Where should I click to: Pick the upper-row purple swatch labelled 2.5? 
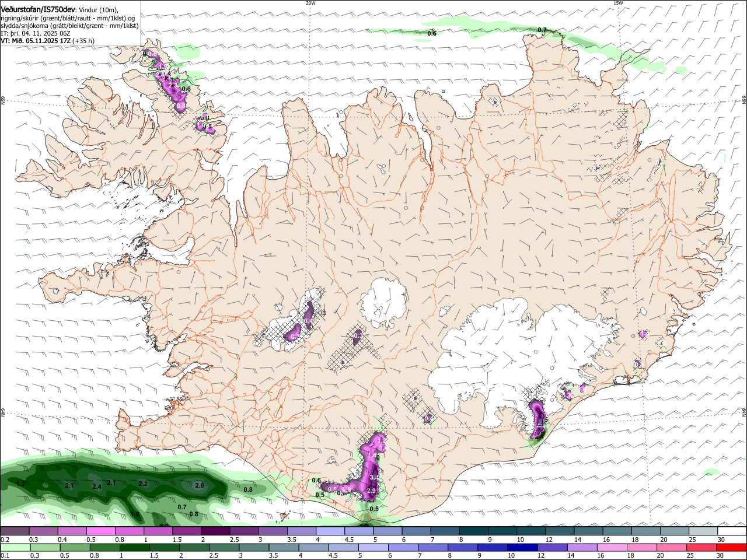point(244,531)
